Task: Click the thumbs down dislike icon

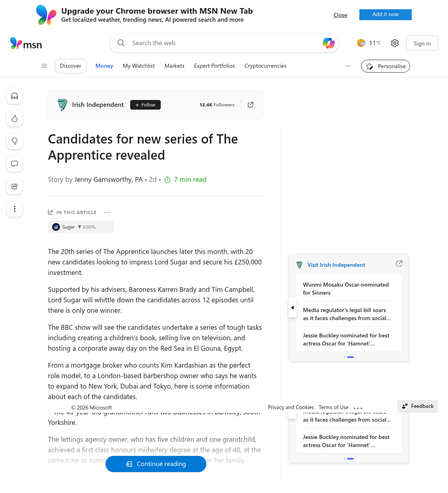Action: [15, 141]
